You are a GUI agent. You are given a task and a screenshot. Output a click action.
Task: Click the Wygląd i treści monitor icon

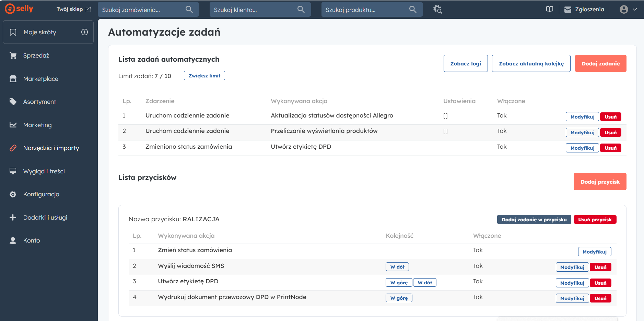tap(13, 171)
